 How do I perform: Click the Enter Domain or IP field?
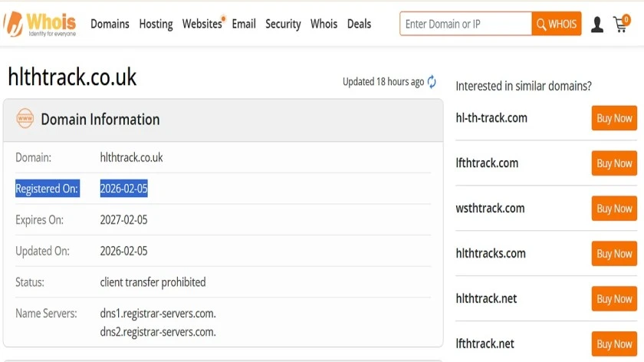tap(466, 24)
